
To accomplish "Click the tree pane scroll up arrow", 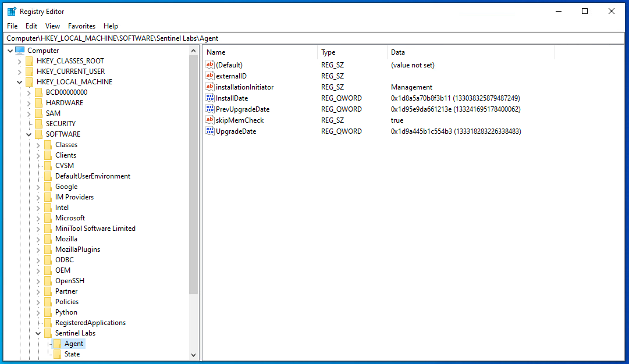I will 194,51.
